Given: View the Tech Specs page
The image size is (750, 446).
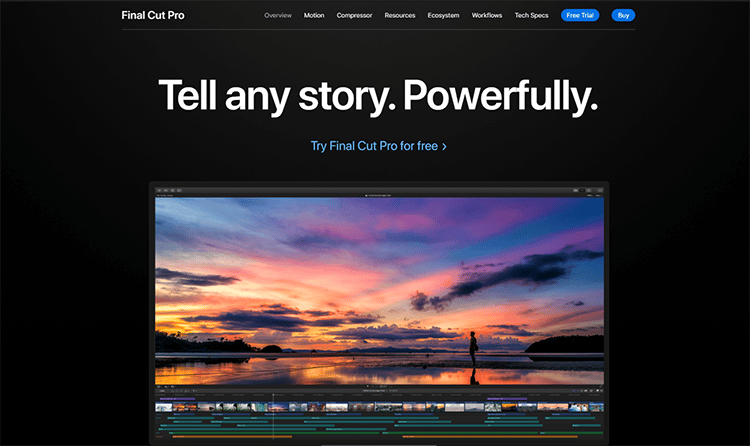Looking at the screenshot, I should pos(533,16).
